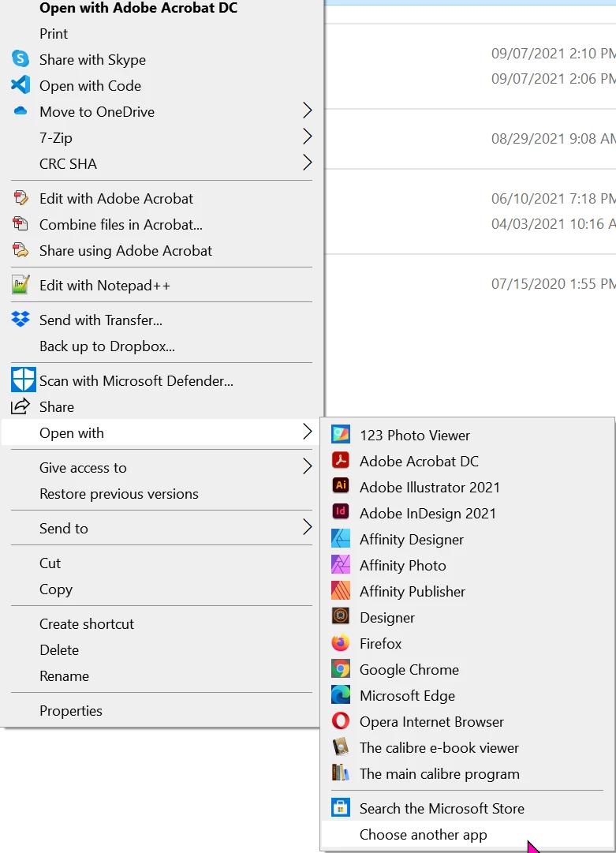Click the Adobe InDesign Id icon

tap(341, 511)
